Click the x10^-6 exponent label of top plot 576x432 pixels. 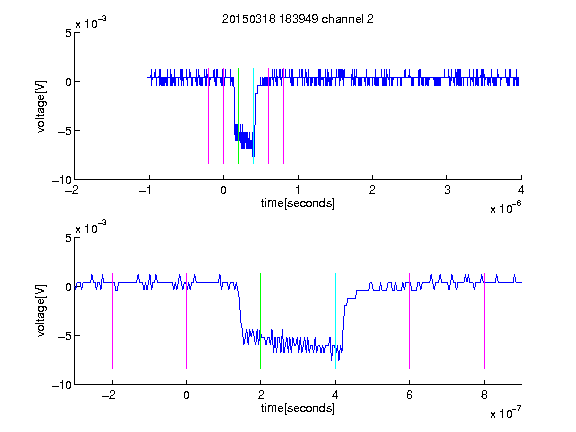(506, 208)
